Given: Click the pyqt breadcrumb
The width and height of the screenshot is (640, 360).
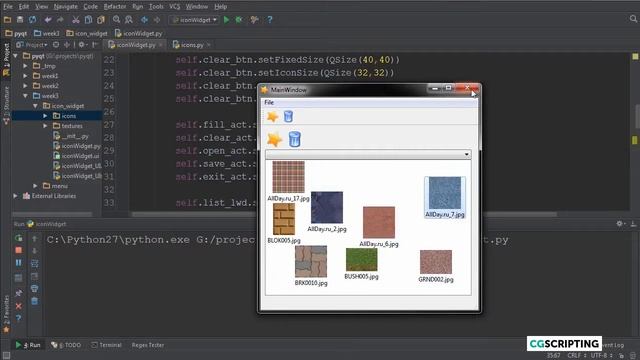Looking at the screenshot, I should pos(16,33).
